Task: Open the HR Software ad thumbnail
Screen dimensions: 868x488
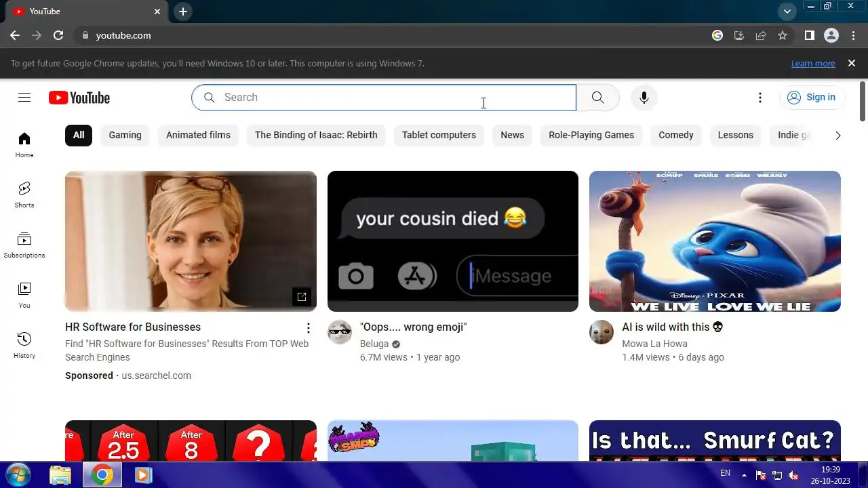Action: tap(191, 241)
